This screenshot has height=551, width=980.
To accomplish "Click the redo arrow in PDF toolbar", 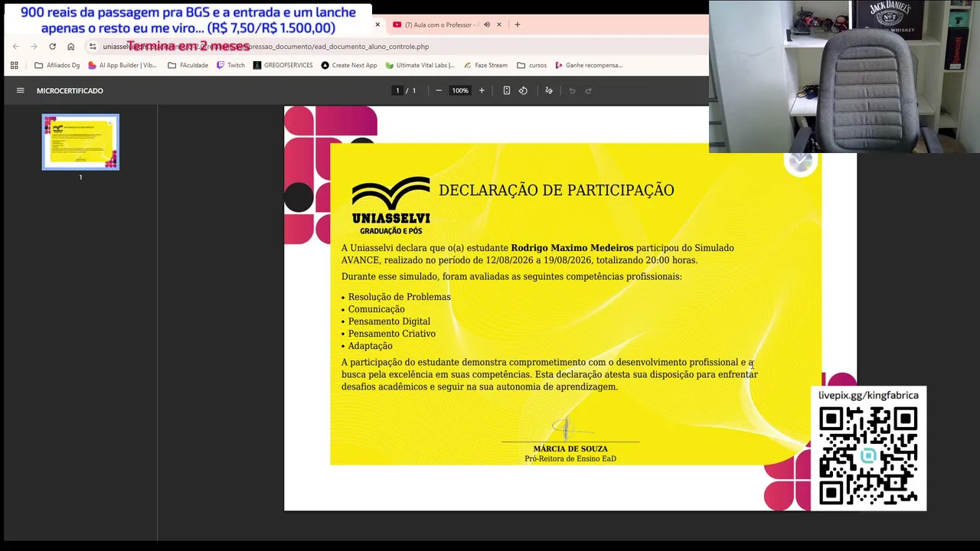I will (x=589, y=90).
